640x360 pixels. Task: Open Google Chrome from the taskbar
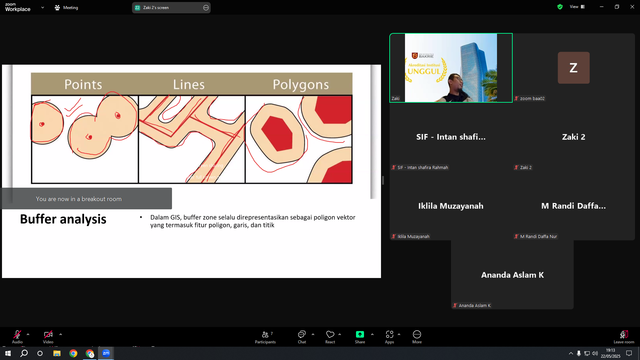(73, 353)
